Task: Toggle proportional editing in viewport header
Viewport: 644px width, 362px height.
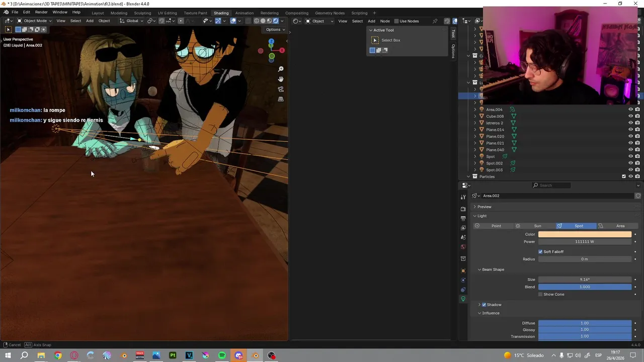Action: 181,21
